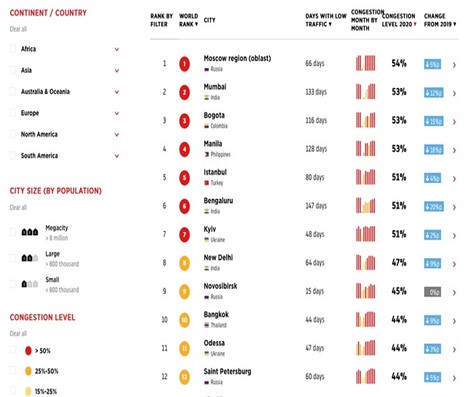The height and width of the screenshot is (397, 467).
Task: Click the Megacity three-houses icon
Action: [30, 232]
